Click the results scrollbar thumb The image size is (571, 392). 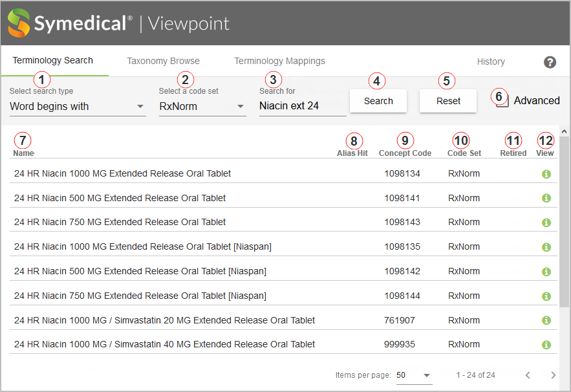pyautogui.click(x=564, y=223)
